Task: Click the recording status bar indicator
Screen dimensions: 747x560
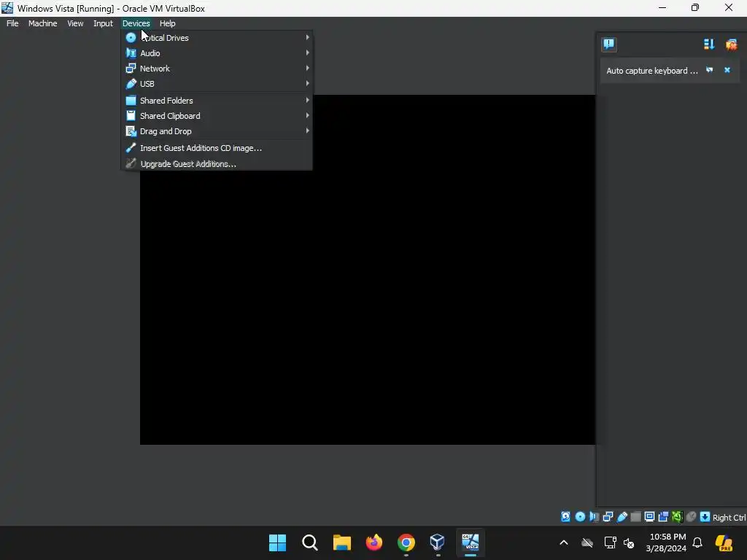Action: 663,517
